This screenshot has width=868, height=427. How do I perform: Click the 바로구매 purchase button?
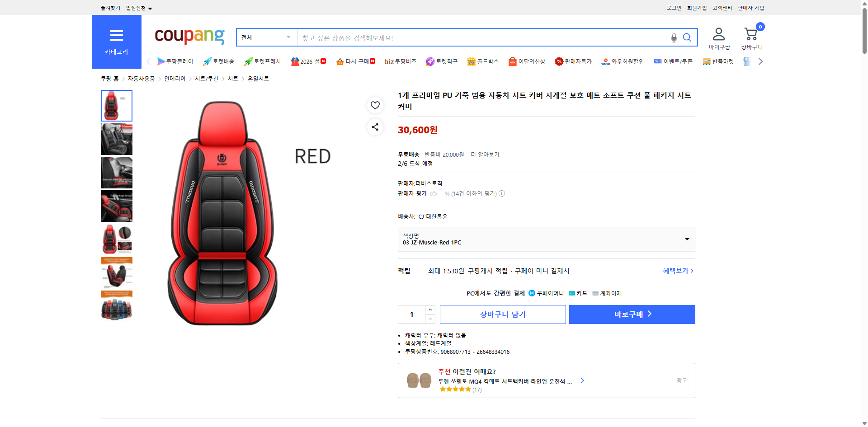[632, 314]
